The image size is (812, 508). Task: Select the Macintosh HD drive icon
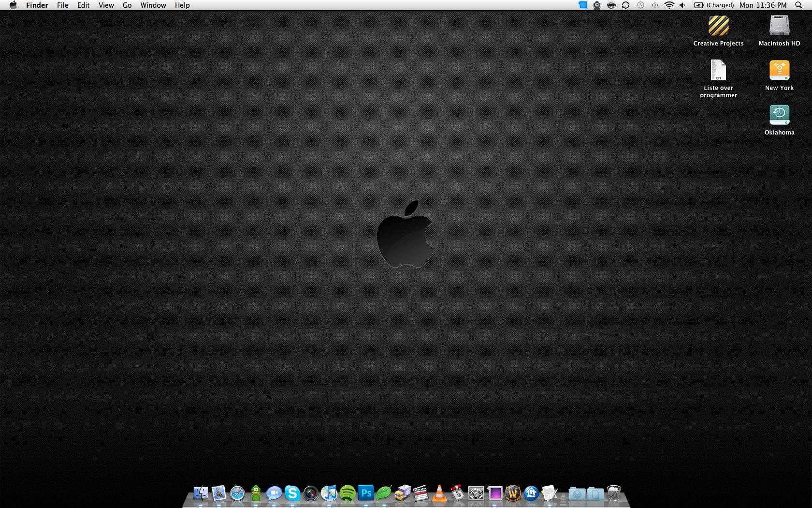coord(780,26)
